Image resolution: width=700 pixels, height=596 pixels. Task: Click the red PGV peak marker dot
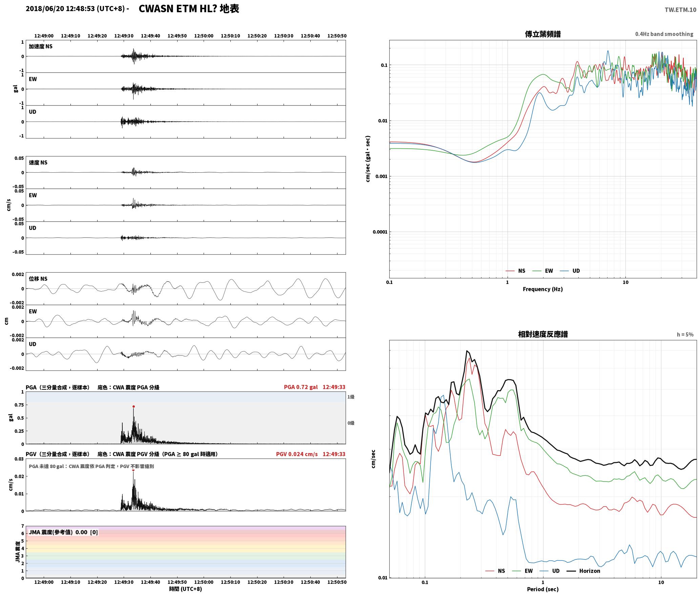[133, 470]
